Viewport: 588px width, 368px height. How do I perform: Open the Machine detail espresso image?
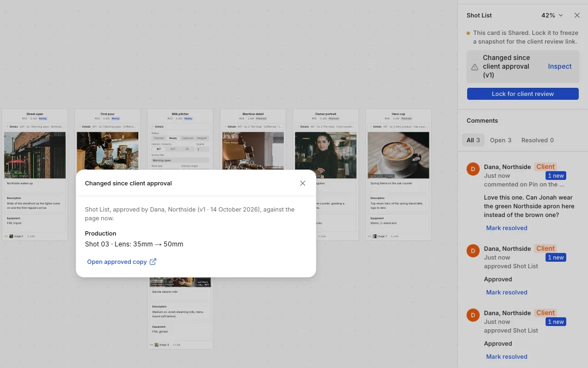pos(253,151)
